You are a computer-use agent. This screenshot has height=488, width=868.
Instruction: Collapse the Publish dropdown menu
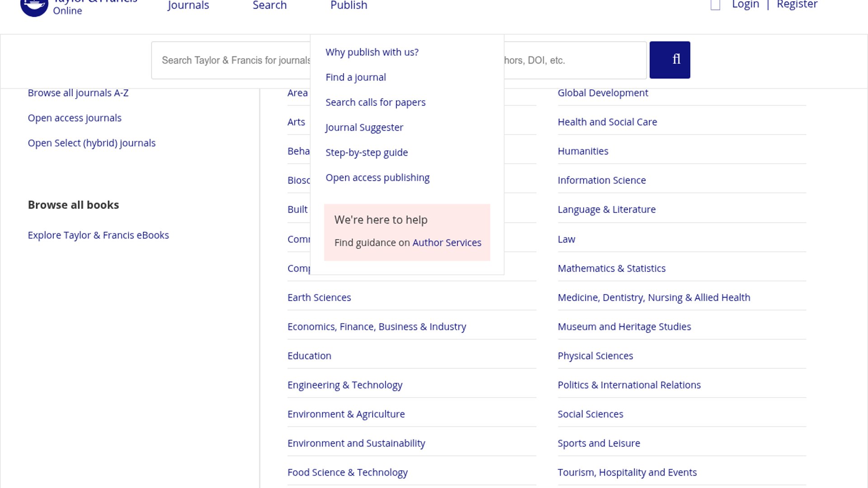(349, 5)
